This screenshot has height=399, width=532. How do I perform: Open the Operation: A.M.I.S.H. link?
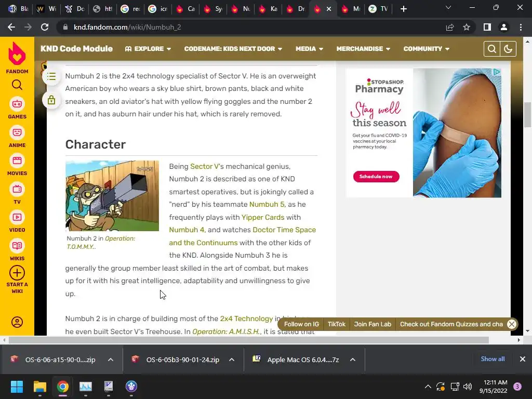tap(227, 331)
